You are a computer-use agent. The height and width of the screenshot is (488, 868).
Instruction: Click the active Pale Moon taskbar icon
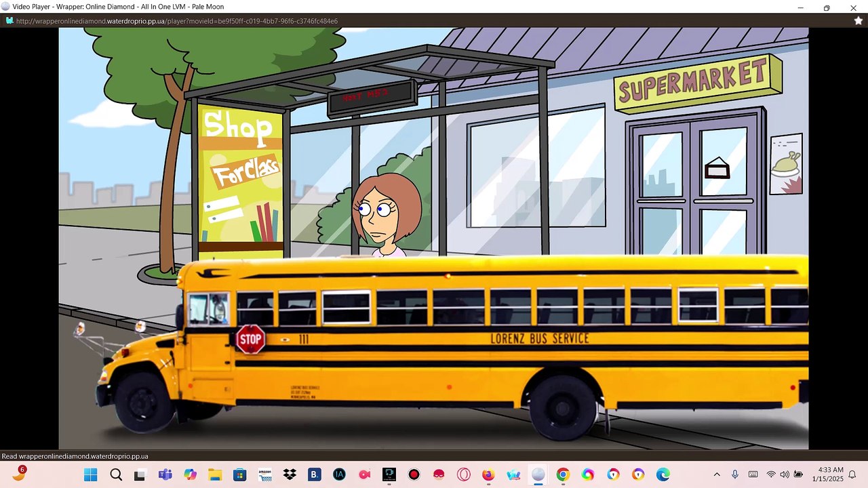[538, 474]
